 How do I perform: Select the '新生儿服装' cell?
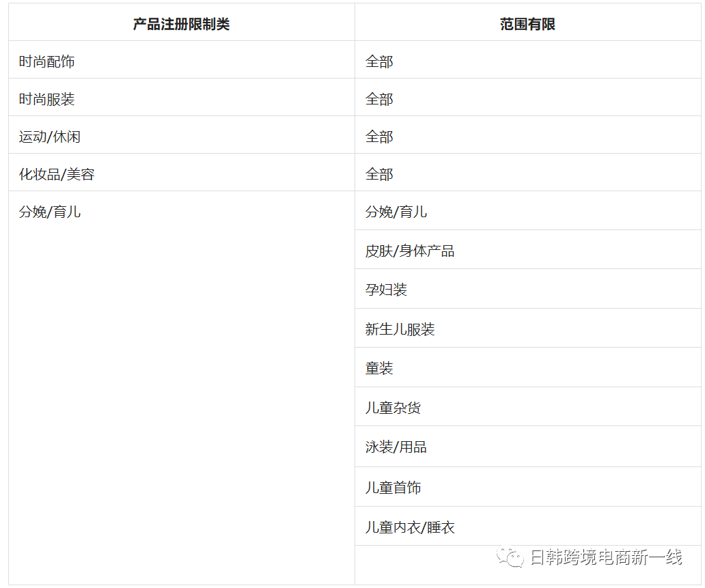point(528,328)
